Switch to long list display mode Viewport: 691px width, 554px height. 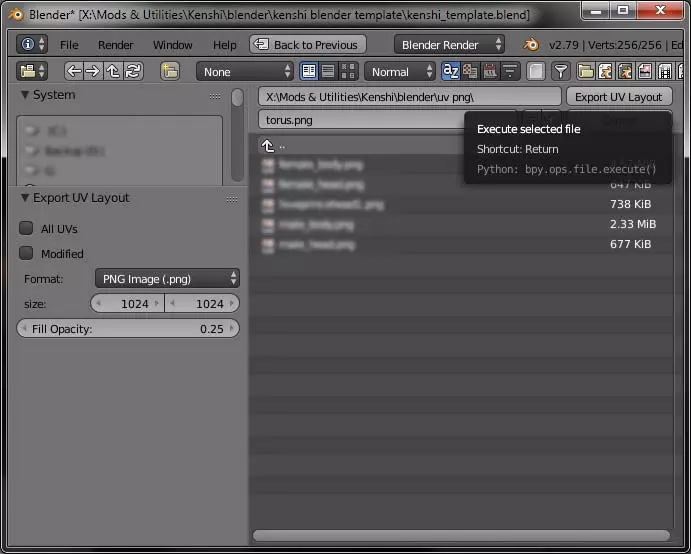click(x=328, y=71)
